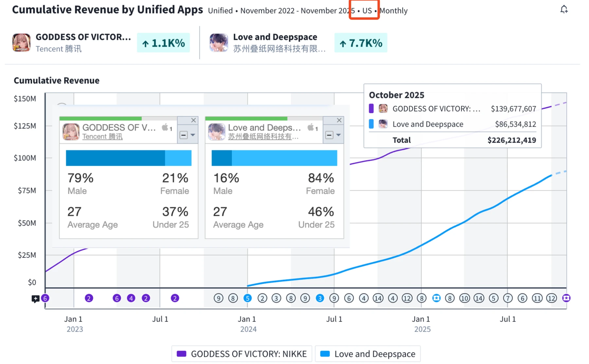Click the notification bell icon
Screen dimensions: 589x364
(563, 9)
